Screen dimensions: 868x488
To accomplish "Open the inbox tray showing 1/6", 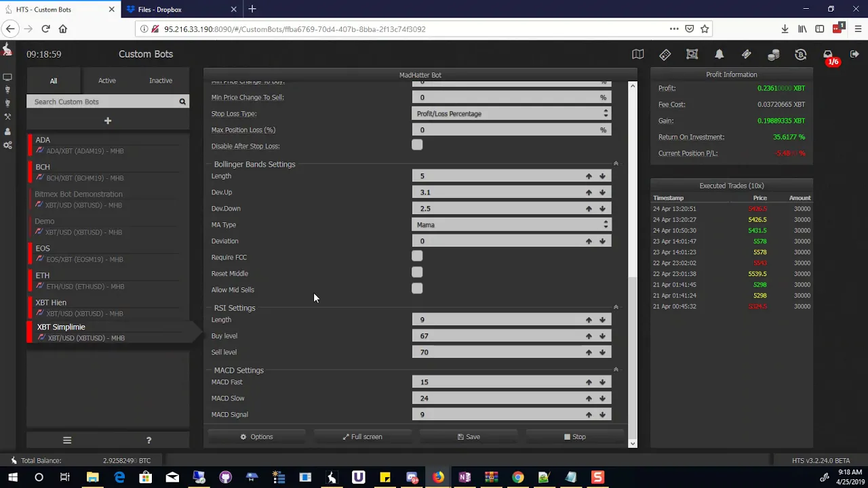I will [828, 54].
